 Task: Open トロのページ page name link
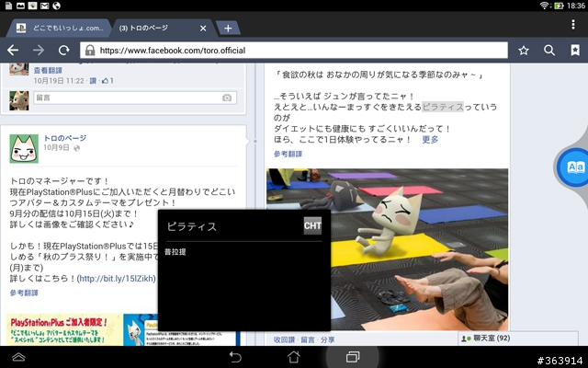click(65, 138)
